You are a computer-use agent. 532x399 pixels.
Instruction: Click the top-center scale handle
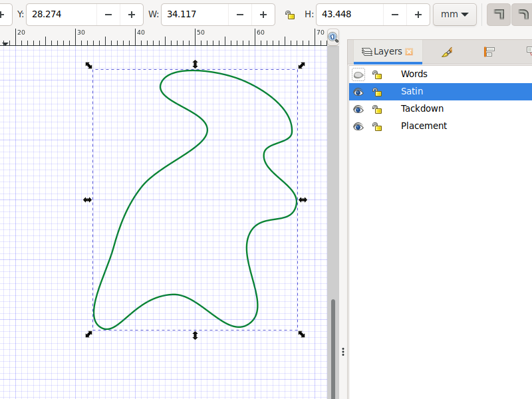click(x=195, y=64)
